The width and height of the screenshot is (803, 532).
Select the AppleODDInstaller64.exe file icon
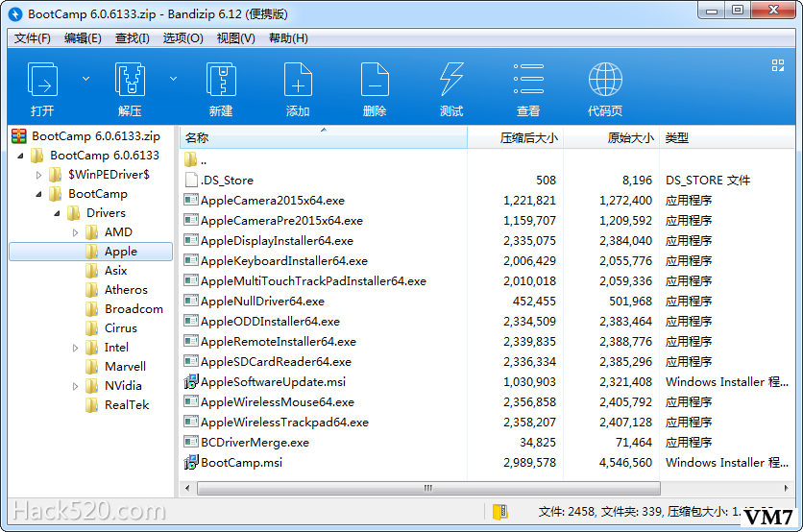191,321
